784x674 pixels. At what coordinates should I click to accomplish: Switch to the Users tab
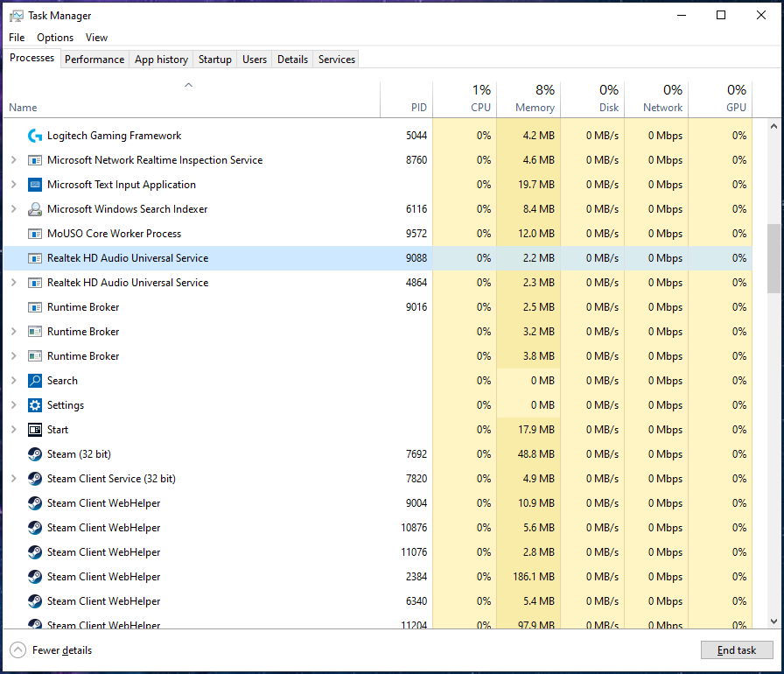click(x=255, y=59)
